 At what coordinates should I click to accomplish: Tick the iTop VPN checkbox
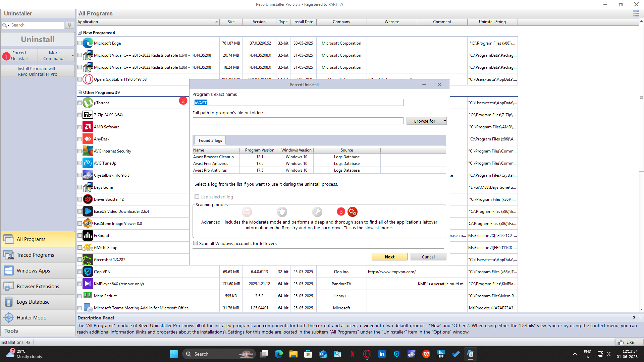tap(79, 272)
